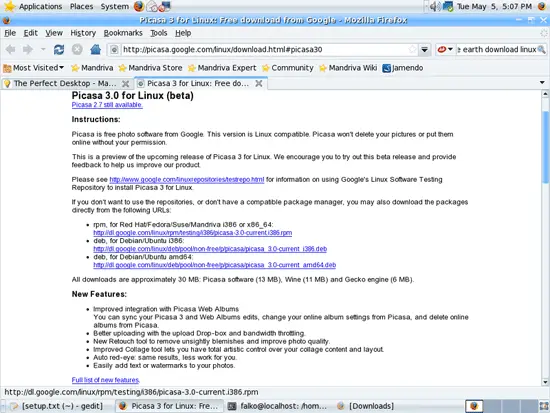
Task: Click the site identity icon in URL bar
Action: click(x=114, y=49)
